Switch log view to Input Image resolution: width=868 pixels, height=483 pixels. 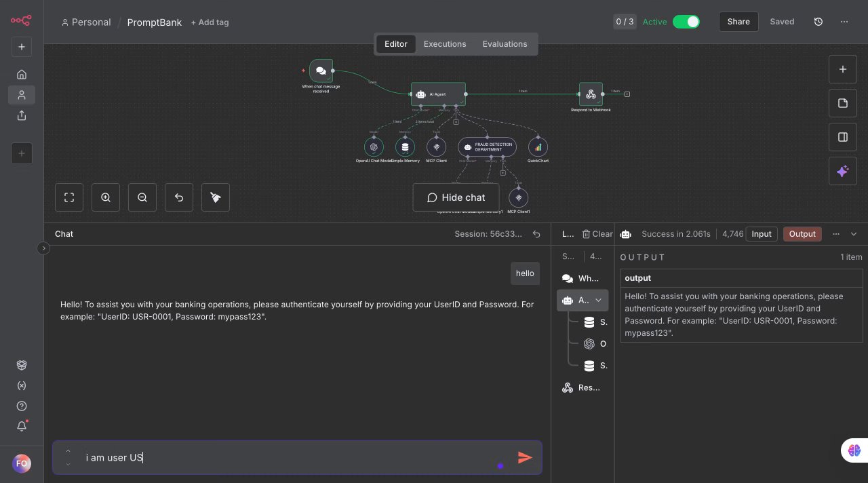(x=762, y=234)
